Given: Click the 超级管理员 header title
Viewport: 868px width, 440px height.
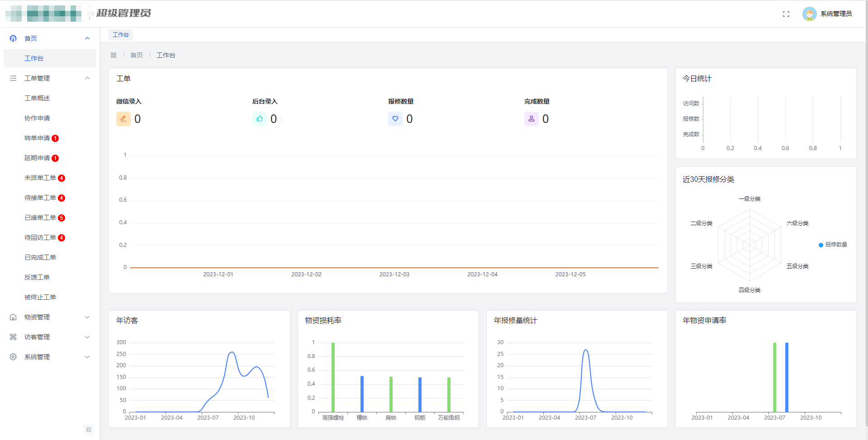Looking at the screenshot, I should [123, 13].
